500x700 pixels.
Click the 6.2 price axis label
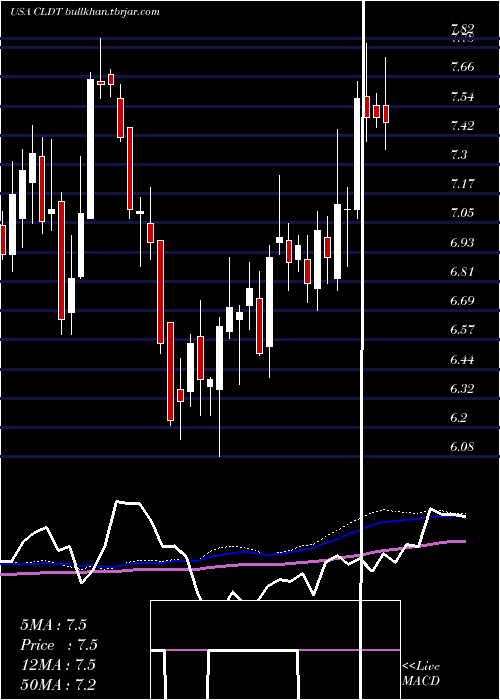pyautogui.click(x=459, y=418)
